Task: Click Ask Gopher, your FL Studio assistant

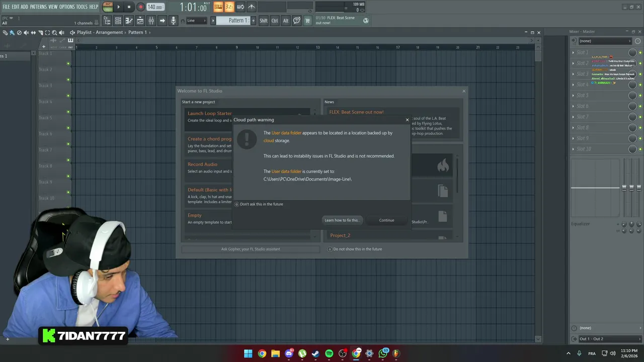Action: (251, 249)
